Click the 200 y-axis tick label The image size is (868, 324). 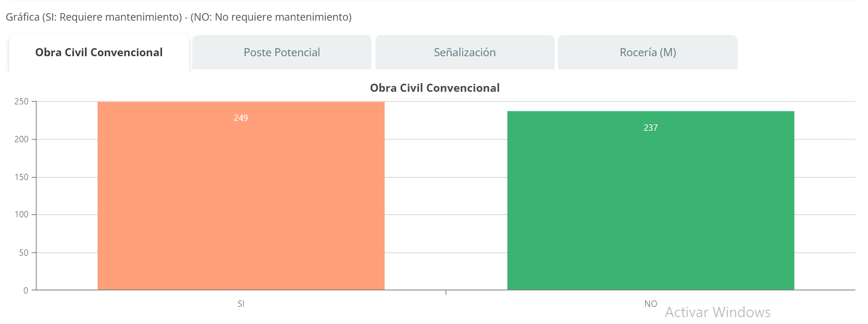click(x=21, y=139)
